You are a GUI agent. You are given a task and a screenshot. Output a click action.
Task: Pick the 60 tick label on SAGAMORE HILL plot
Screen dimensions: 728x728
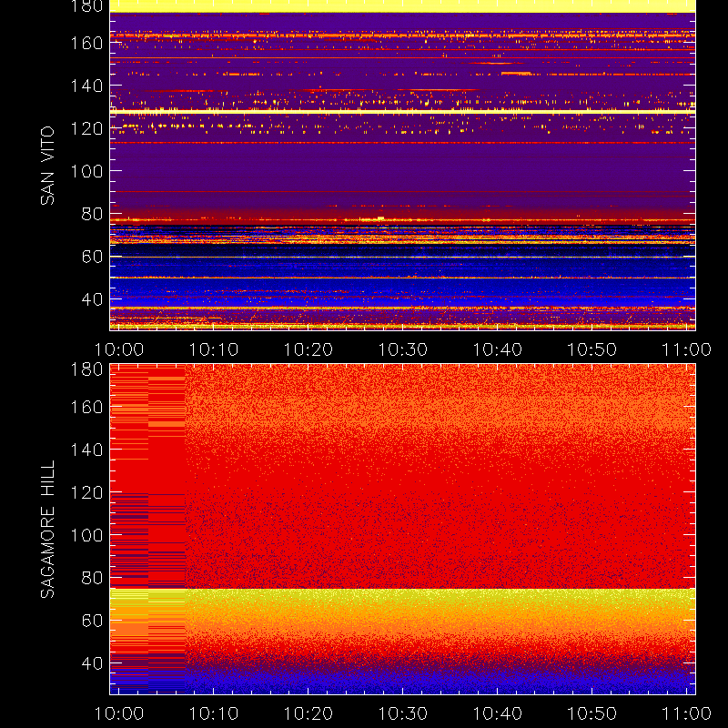coord(93,621)
